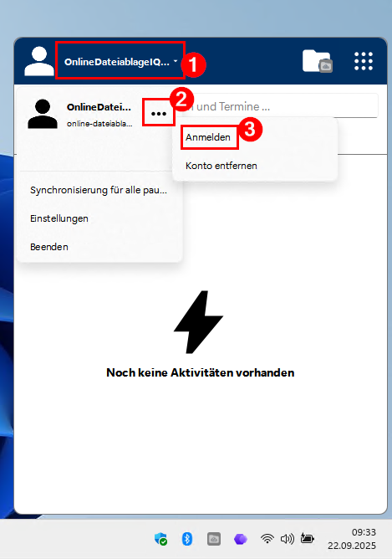Click the battery status tray icon

[308, 538]
